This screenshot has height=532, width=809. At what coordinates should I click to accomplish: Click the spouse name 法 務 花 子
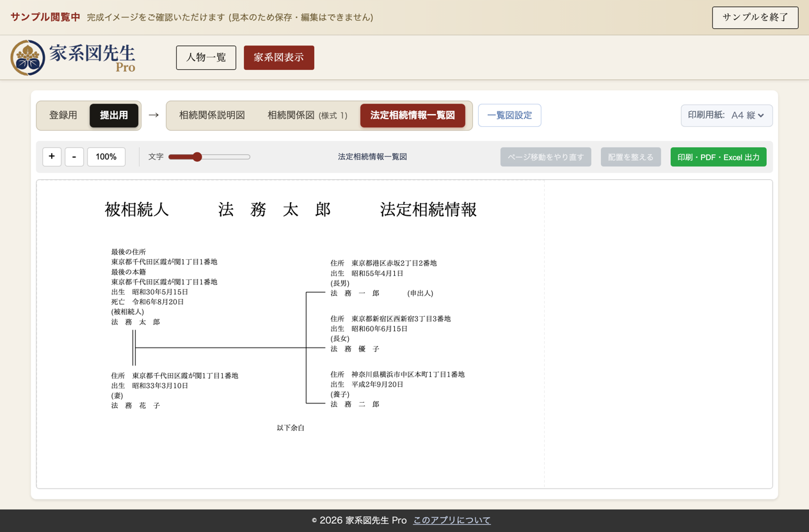tap(136, 406)
